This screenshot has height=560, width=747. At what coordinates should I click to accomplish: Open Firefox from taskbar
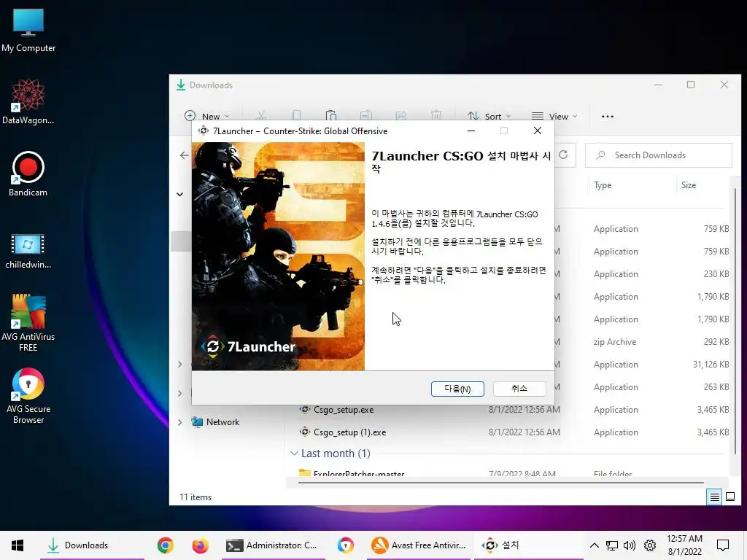pyautogui.click(x=200, y=545)
